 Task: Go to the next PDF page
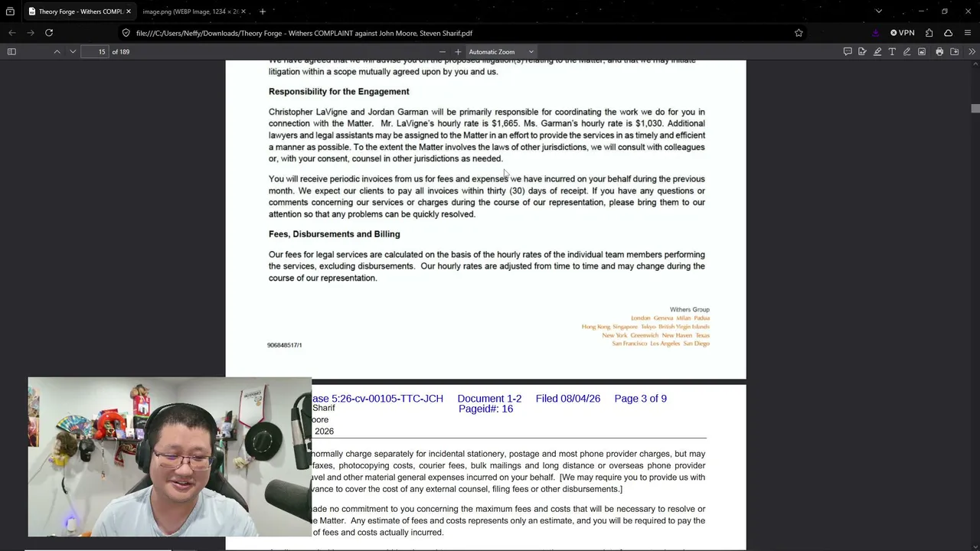[x=73, y=51]
